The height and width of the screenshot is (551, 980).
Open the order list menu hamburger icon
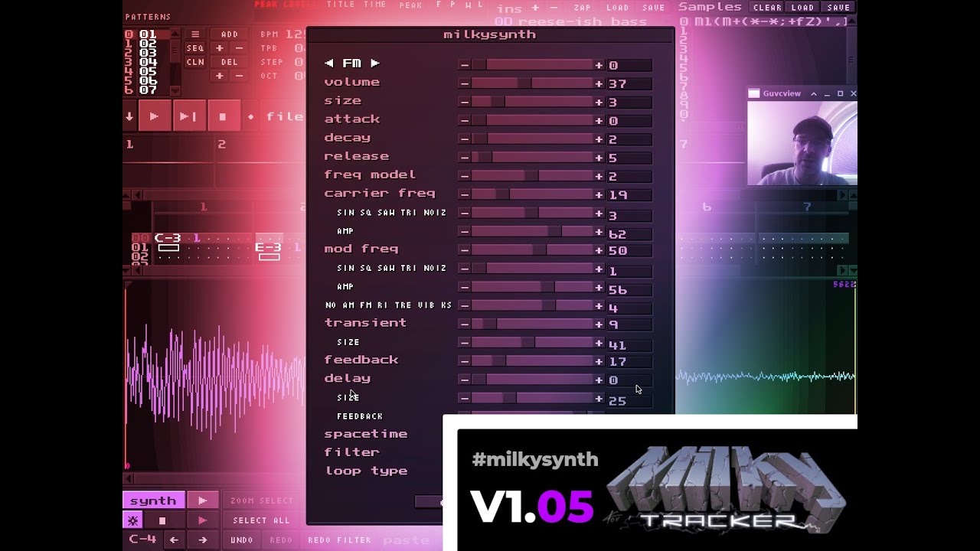(195, 34)
